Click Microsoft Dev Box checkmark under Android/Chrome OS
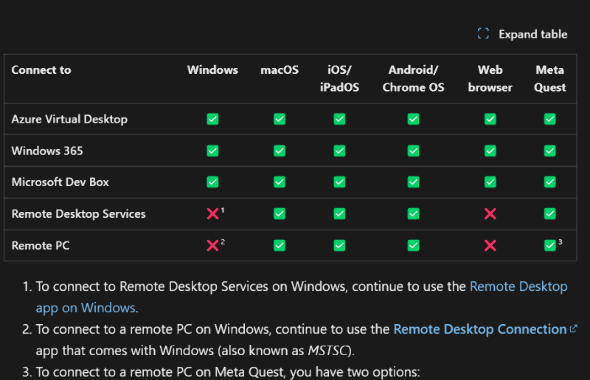Image resolution: width=590 pixels, height=380 pixels. (x=413, y=182)
